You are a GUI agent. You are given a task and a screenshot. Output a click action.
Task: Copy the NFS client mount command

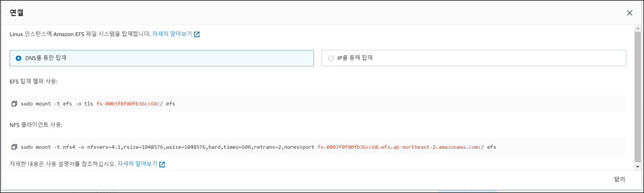coord(14,147)
